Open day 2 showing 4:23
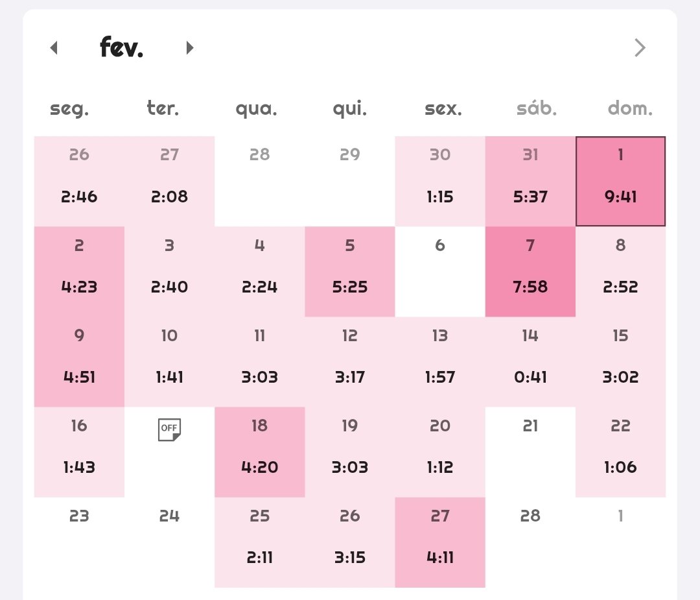Image resolution: width=700 pixels, height=600 pixels. click(79, 272)
